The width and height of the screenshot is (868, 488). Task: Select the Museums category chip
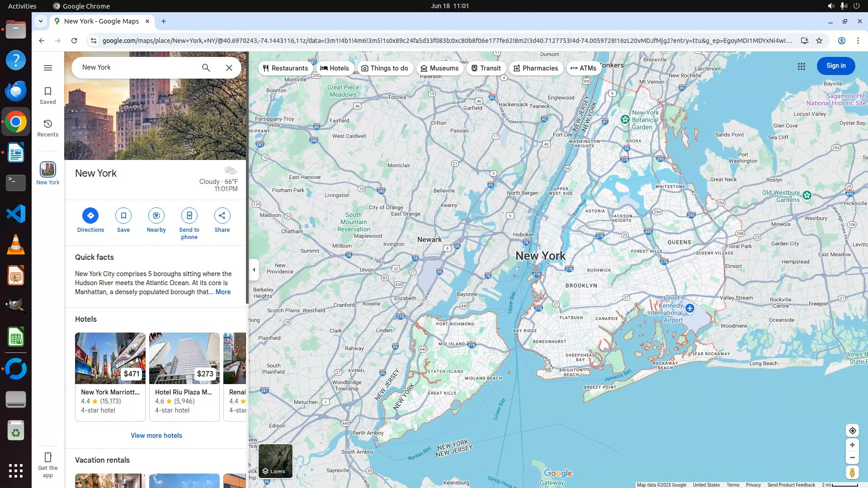point(439,68)
